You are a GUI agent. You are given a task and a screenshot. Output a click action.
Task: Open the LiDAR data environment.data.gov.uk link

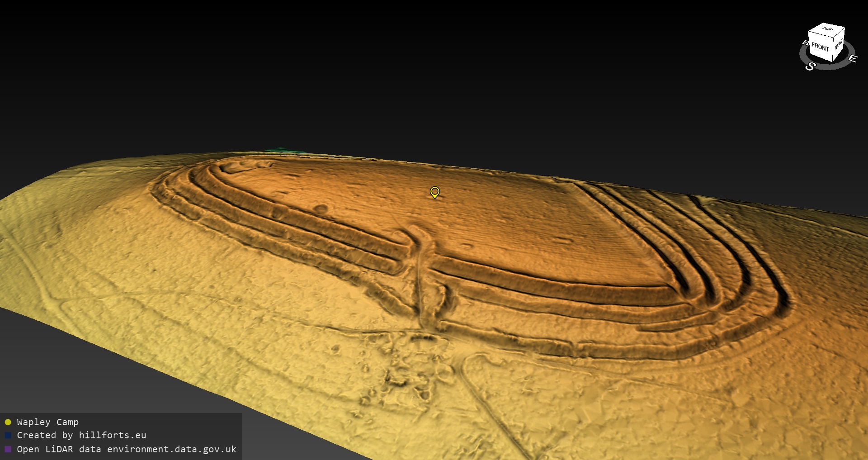pyautogui.click(x=127, y=449)
